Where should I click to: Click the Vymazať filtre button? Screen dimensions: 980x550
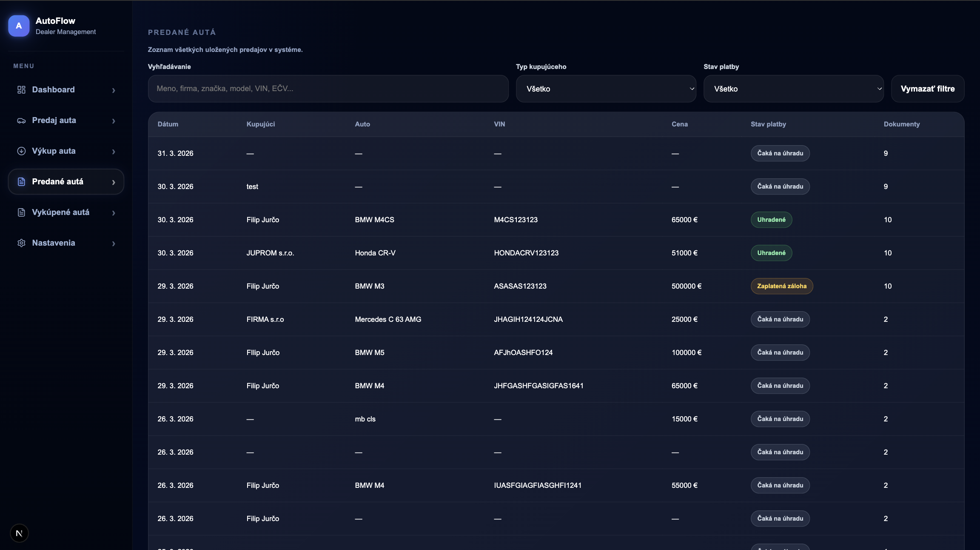click(x=927, y=89)
